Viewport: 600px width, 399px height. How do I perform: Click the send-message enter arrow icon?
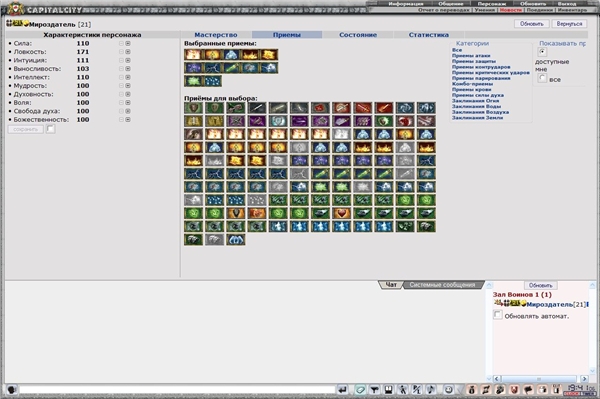pos(342,390)
